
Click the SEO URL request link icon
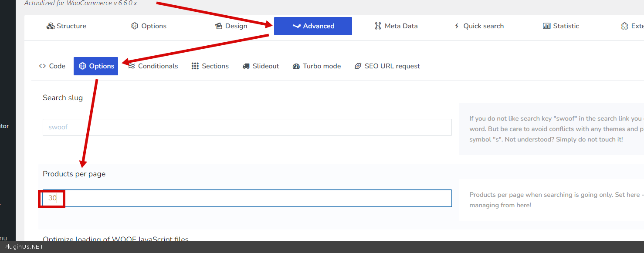point(358,66)
